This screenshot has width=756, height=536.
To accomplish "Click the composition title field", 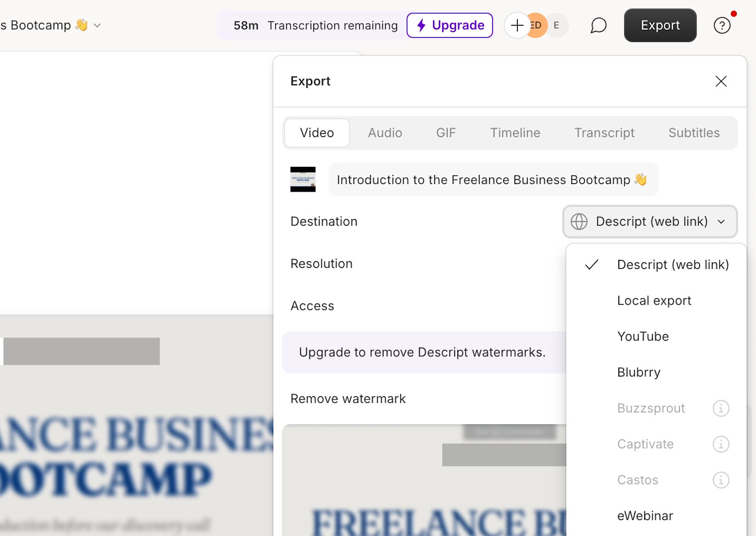I will [493, 180].
